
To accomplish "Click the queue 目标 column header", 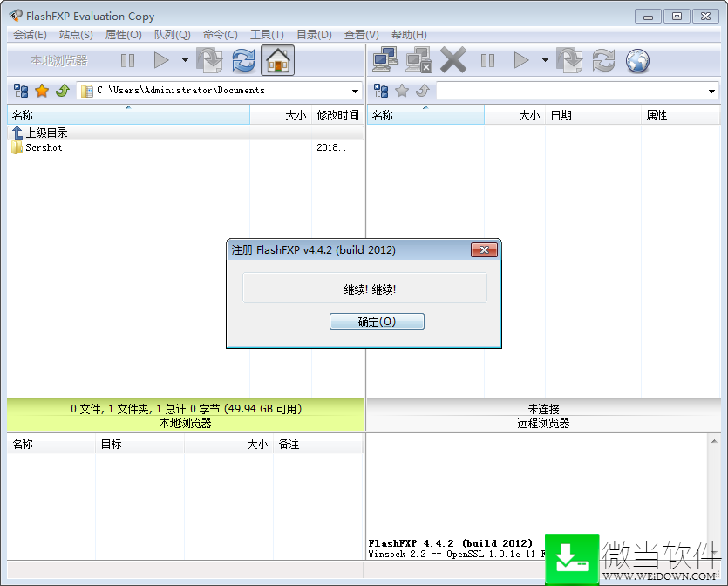I will [139, 444].
